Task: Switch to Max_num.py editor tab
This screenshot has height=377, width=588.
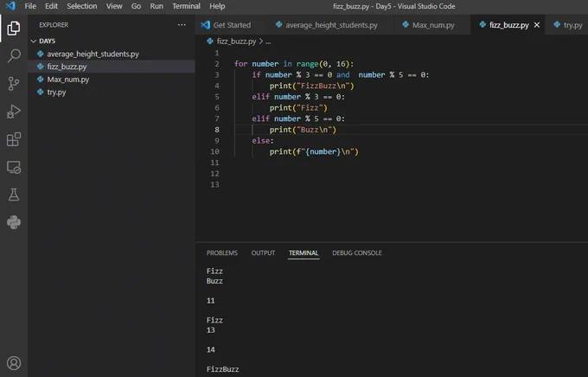Action: coord(432,25)
